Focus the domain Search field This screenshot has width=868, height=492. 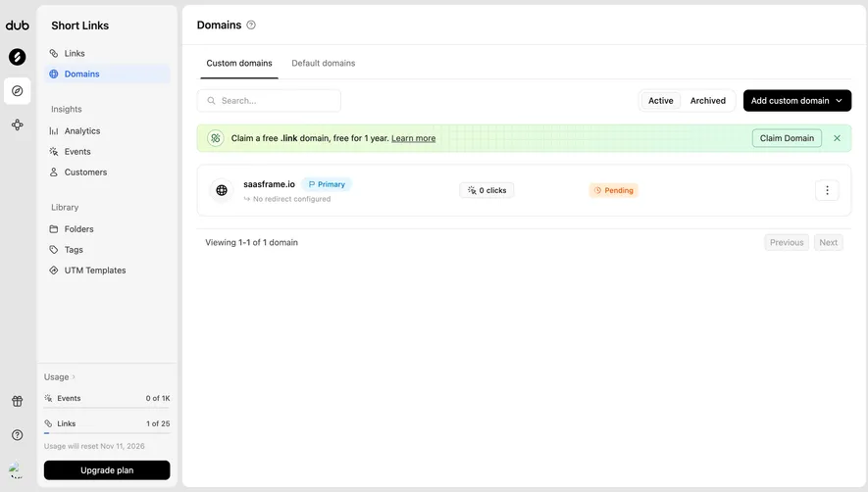click(x=269, y=101)
